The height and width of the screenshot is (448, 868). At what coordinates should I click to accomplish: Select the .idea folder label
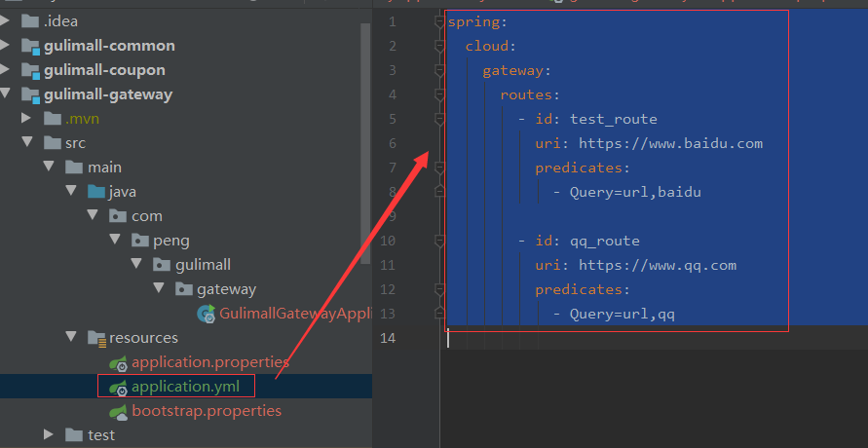click(x=60, y=21)
